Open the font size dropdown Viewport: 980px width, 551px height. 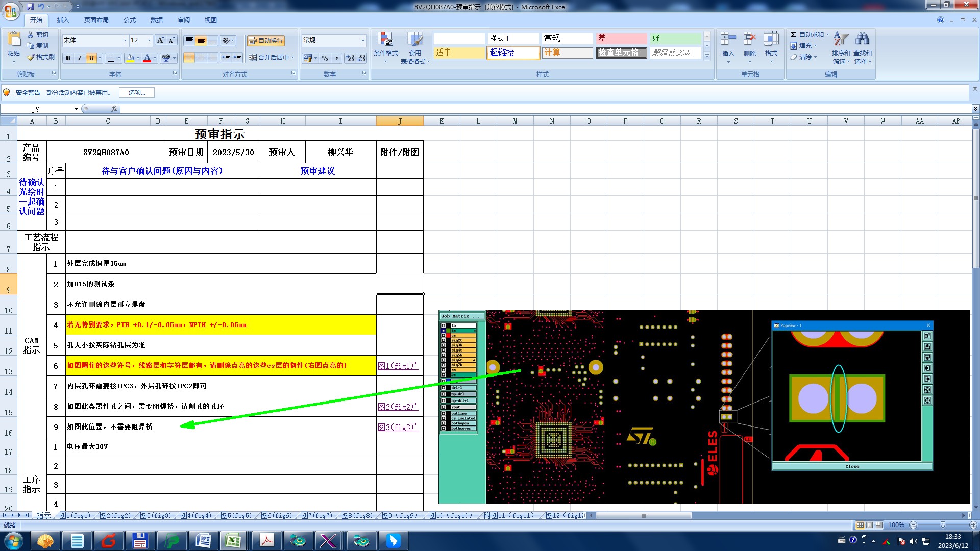click(x=149, y=40)
